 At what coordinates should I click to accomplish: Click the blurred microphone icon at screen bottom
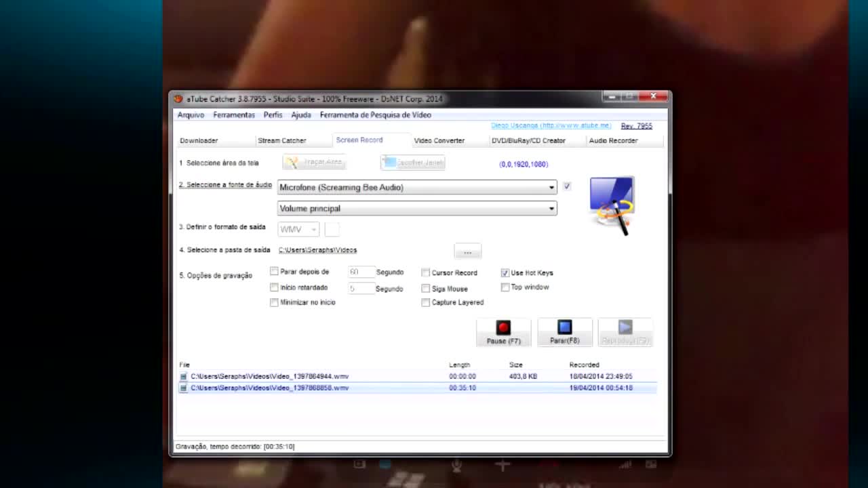457,465
